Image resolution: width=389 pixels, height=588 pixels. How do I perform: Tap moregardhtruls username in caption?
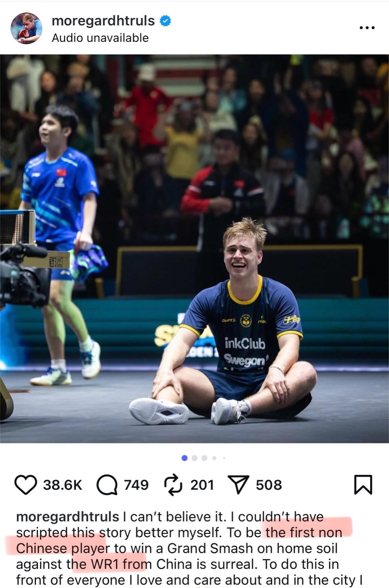pyautogui.click(x=68, y=517)
